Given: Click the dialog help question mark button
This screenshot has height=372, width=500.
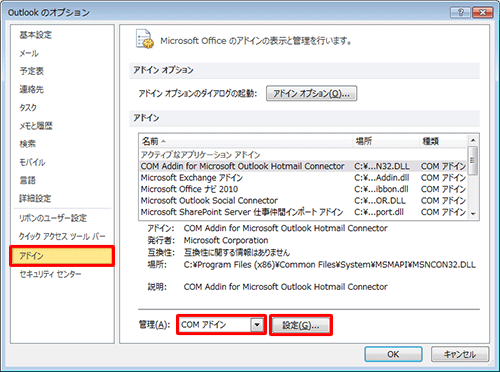Looking at the screenshot, I should (x=460, y=13).
